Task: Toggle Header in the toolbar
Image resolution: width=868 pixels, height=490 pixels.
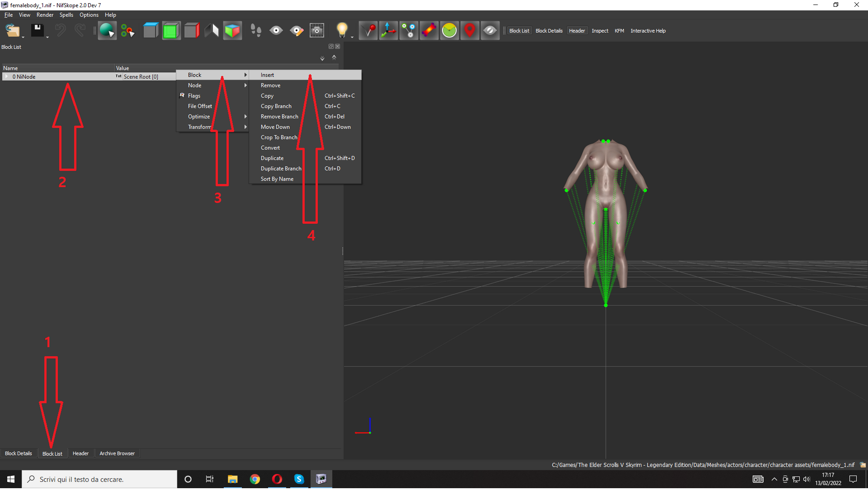Action: click(577, 31)
